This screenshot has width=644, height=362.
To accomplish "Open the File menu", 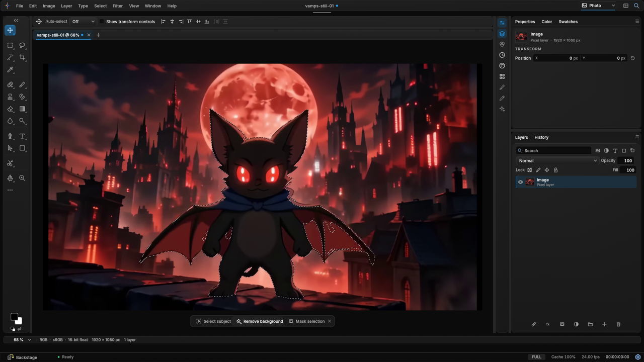I will coord(19,6).
